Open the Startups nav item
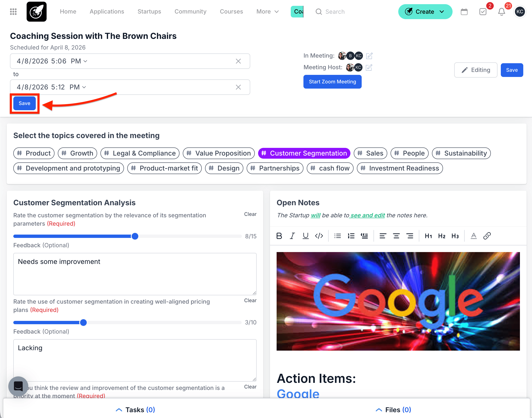 [149, 11]
